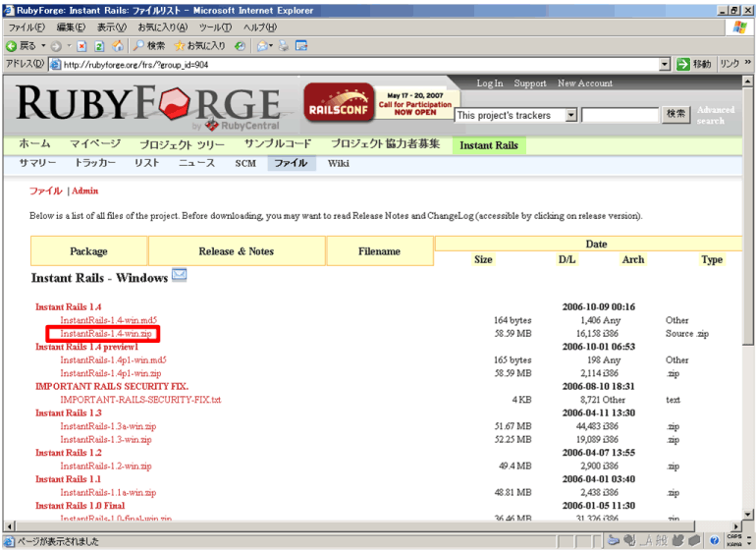Click the Support link
756x550 pixels.
tap(530, 82)
